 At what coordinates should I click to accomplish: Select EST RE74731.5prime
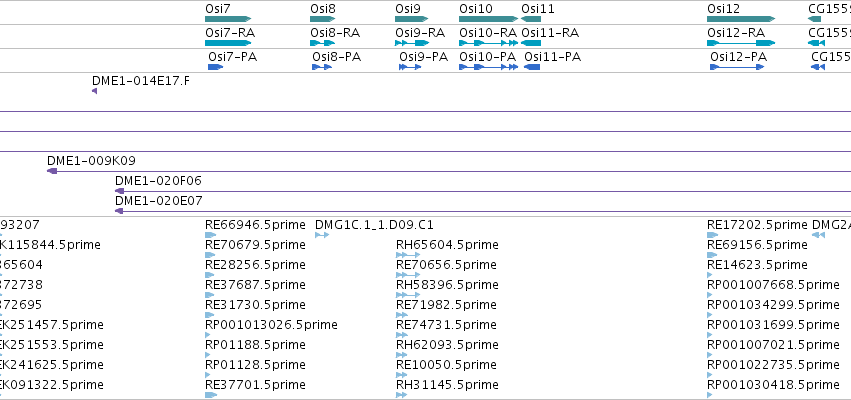pos(447,325)
